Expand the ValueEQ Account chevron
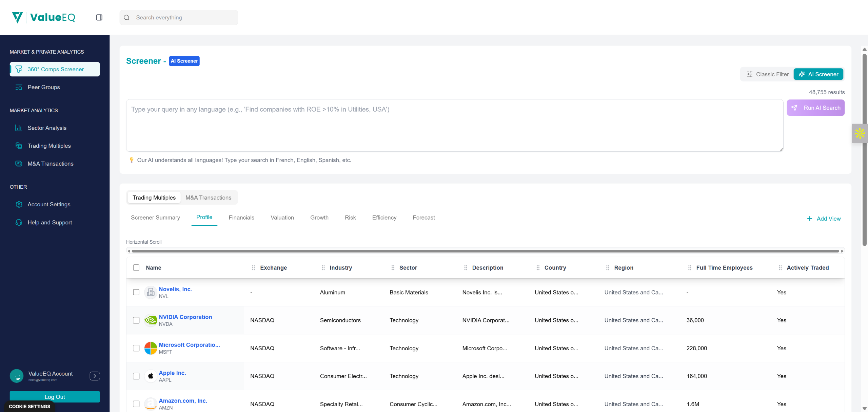The image size is (868, 412). click(95, 376)
